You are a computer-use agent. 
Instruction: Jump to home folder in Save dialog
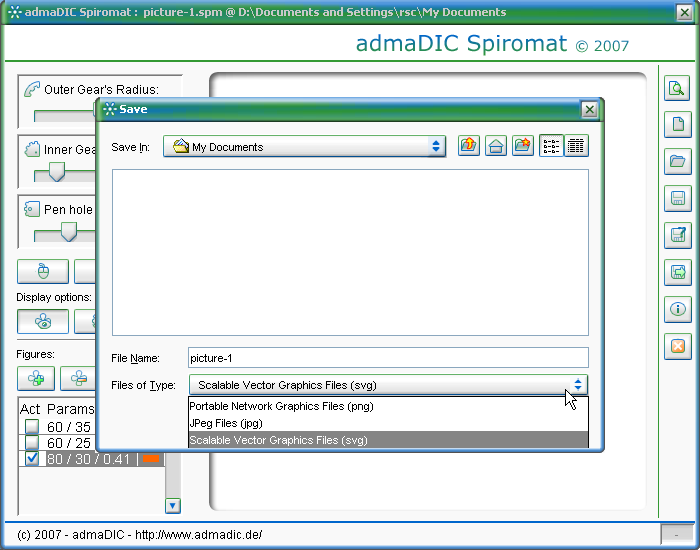pos(496,146)
